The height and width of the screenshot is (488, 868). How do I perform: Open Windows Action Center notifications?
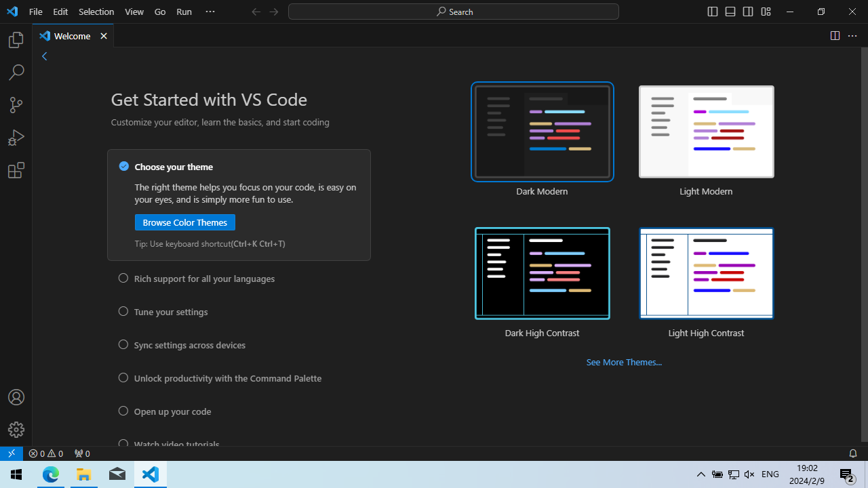(x=847, y=474)
